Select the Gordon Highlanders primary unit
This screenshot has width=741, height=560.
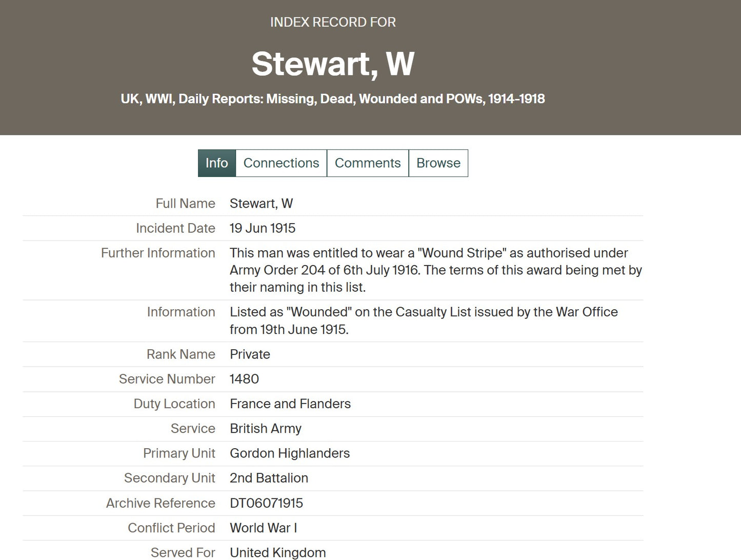(290, 453)
